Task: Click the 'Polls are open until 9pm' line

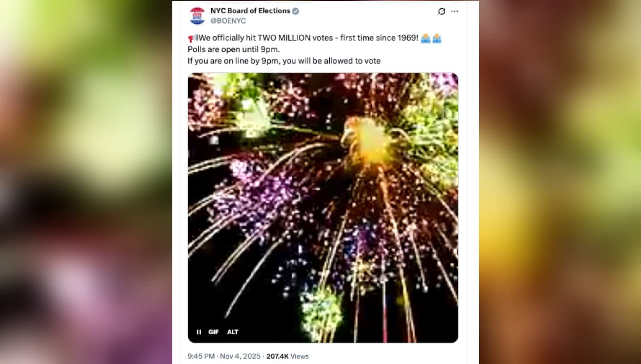Action: tap(233, 50)
